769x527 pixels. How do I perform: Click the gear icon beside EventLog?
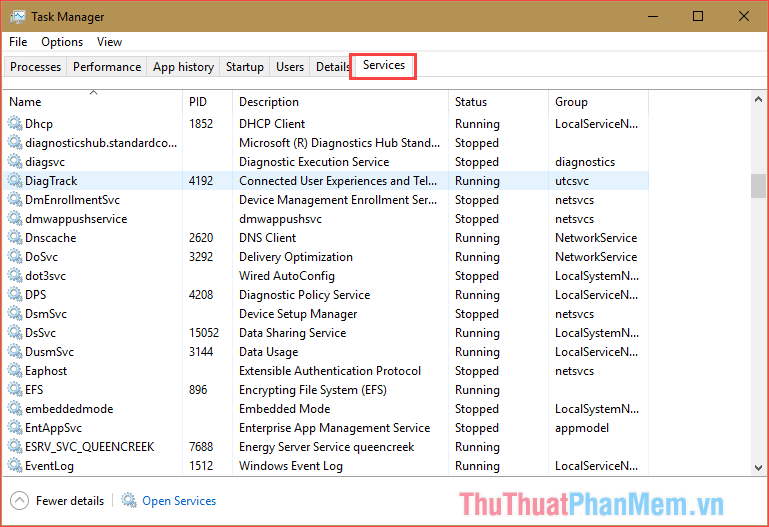pos(15,465)
